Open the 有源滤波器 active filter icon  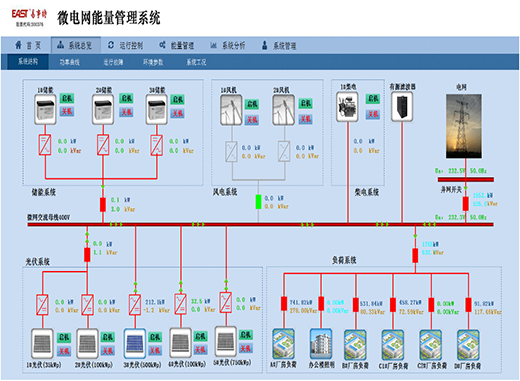coord(402,107)
